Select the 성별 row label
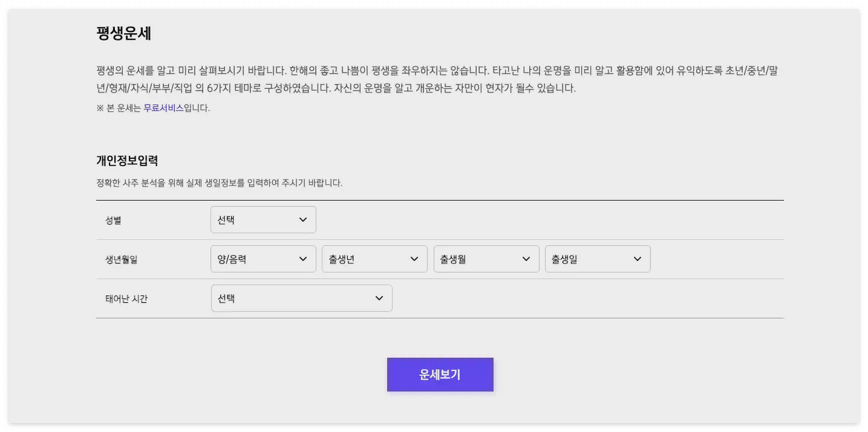868x432 pixels. tap(113, 220)
